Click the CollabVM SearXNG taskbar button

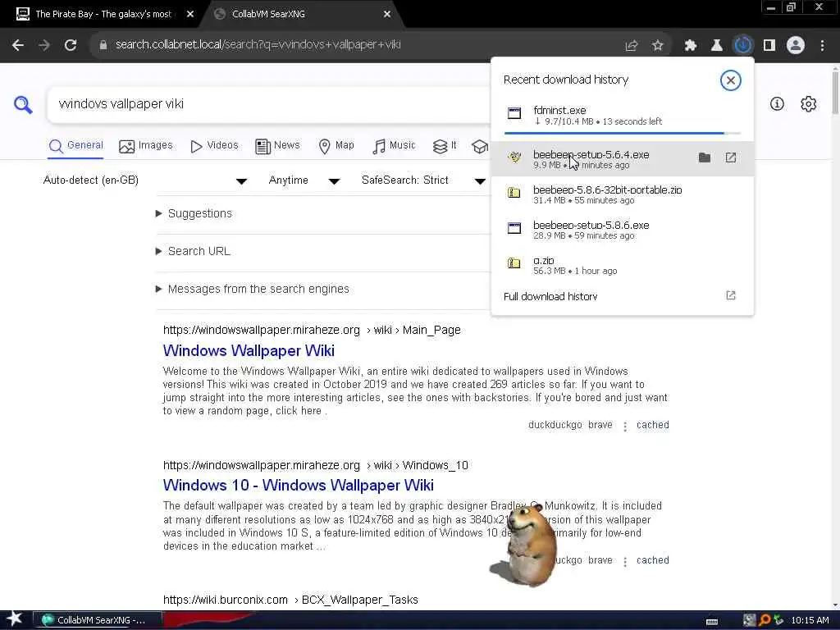coord(98,620)
